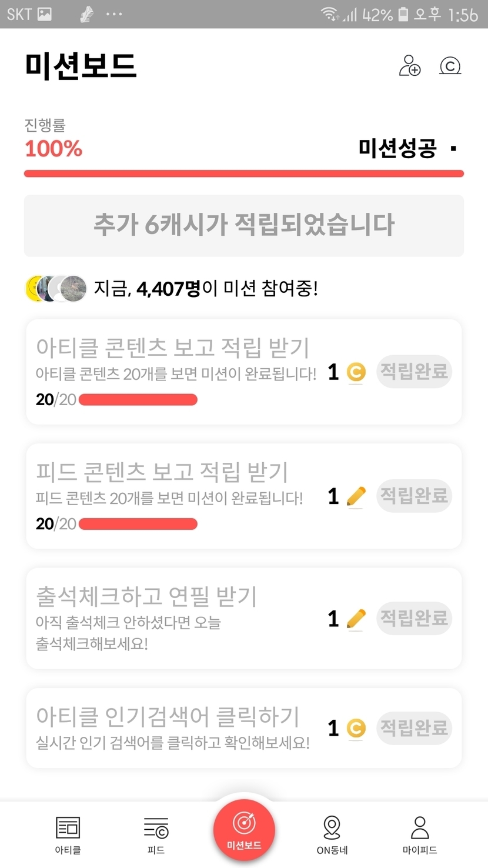
Task: Open the cash balance icon at top right
Action: [450, 66]
